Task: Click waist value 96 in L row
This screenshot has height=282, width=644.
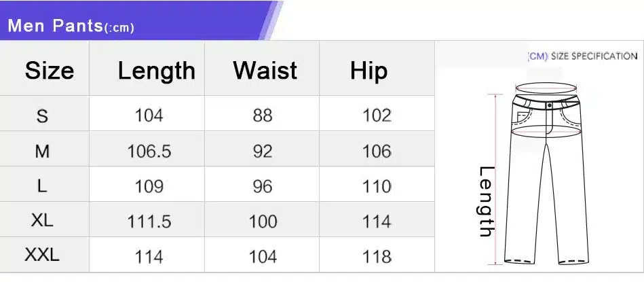Action: click(x=263, y=186)
